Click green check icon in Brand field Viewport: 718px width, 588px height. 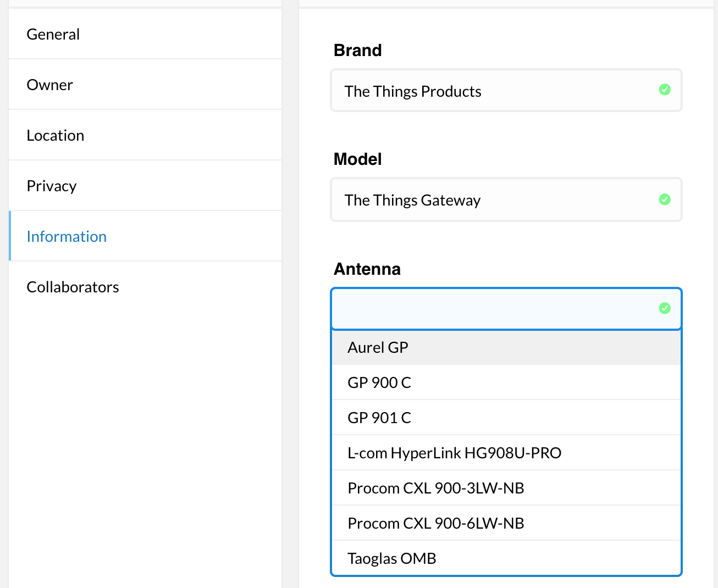pos(665,89)
